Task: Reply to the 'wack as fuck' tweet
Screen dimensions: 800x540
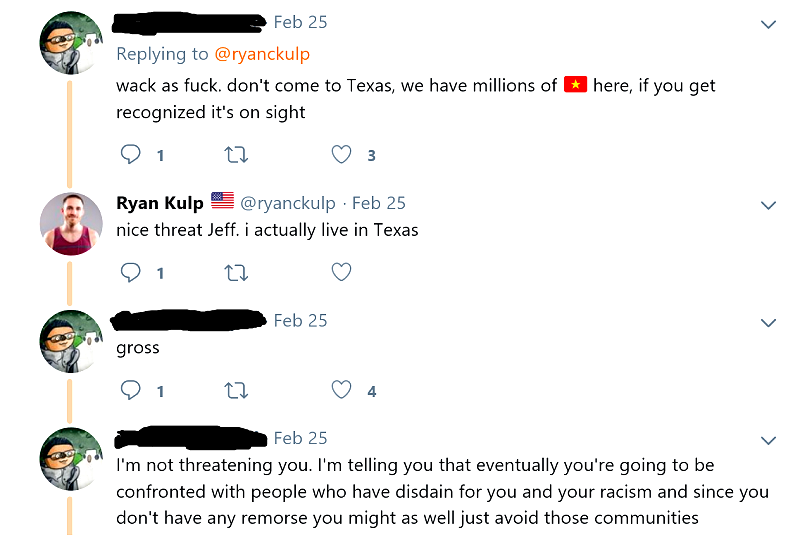Action: [131, 155]
